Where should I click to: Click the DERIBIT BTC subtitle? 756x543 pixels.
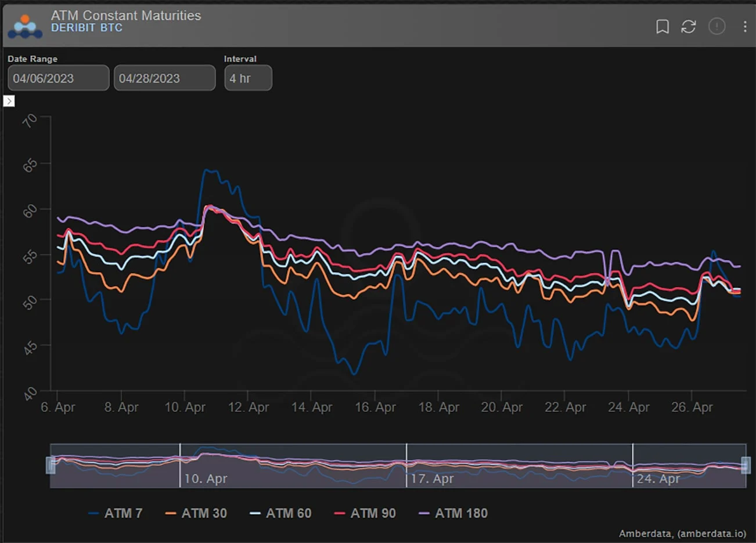tap(87, 28)
